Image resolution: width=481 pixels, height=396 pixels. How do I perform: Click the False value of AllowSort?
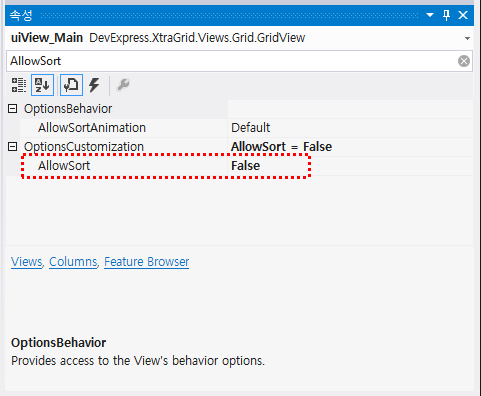tap(246, 166)
